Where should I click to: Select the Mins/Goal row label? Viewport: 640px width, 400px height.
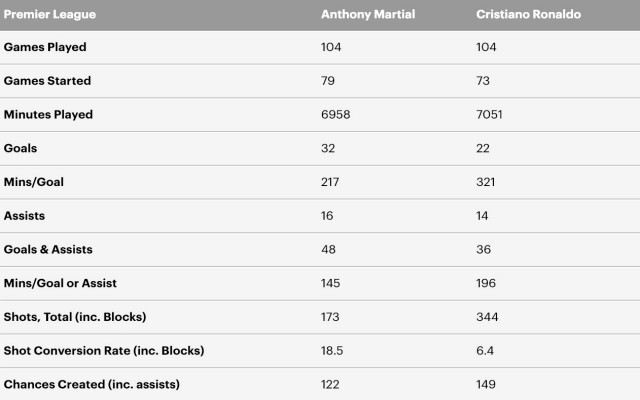pos(34,182)
